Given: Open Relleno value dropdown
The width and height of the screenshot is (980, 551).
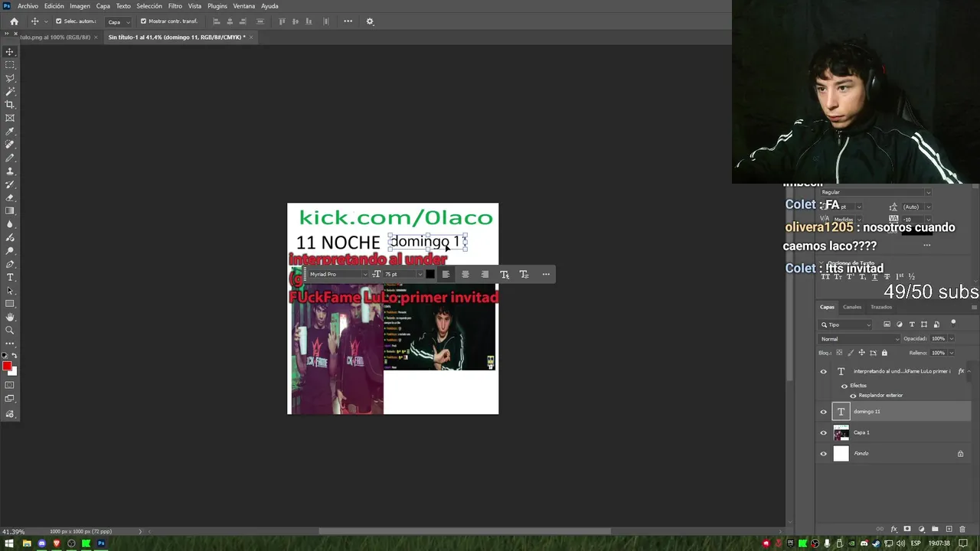Looking at the screenshot, I should 952,353.
